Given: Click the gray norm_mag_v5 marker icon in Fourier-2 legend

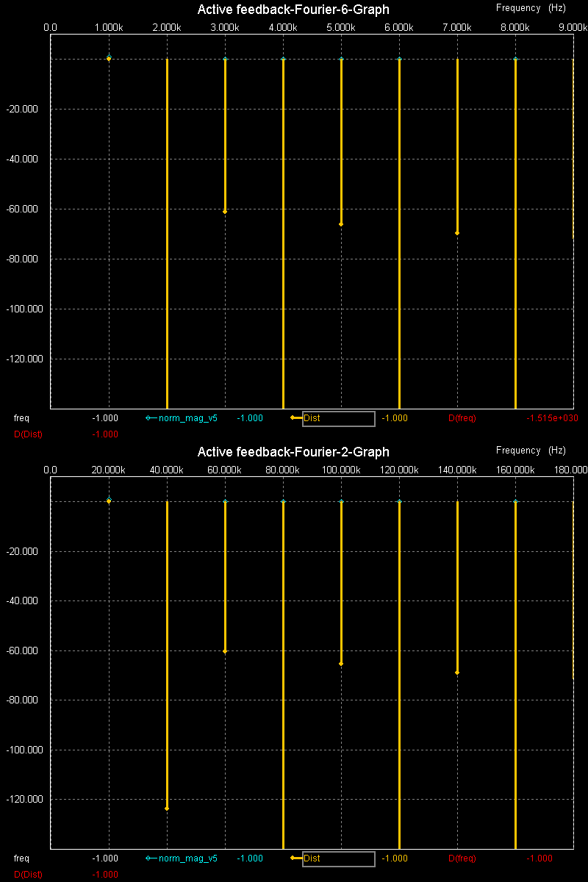Looking at the screenshot, I should point(151,858).
